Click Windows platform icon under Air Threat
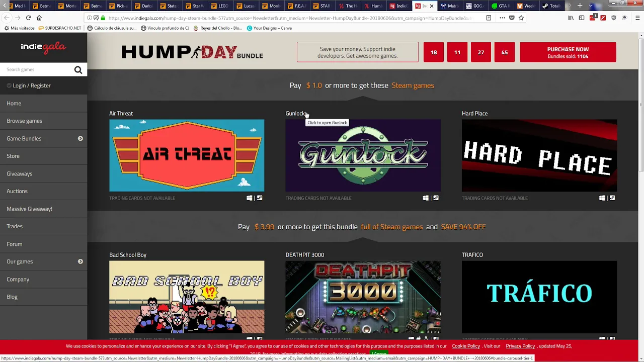The height and width of the screenshot is (362, 644). pyautogui.click(x=249, y=198)
